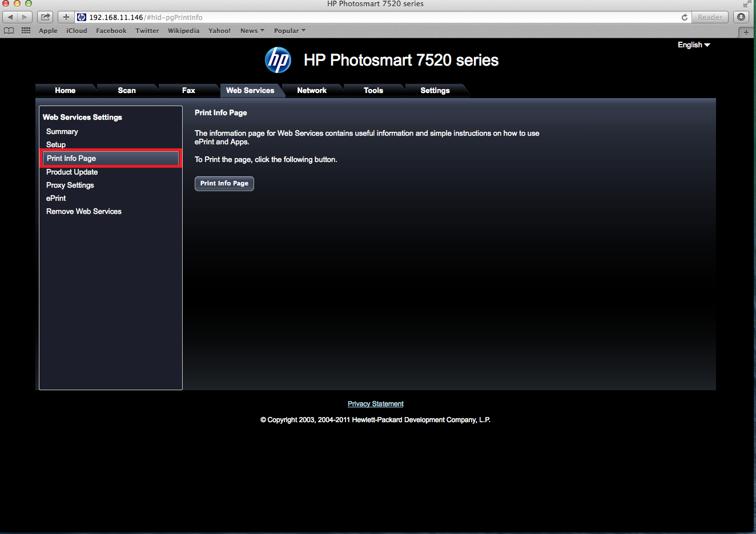Open the Downloads icon in Safari toolbar

tap(741, 17)
